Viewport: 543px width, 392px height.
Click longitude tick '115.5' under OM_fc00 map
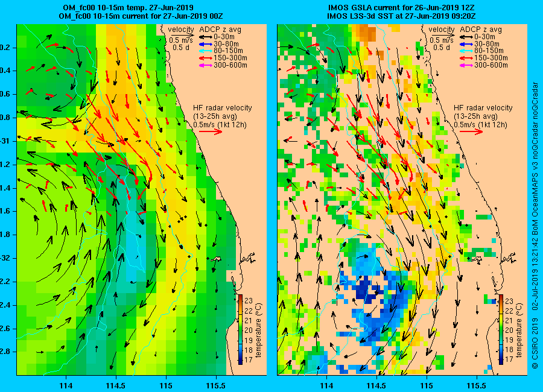tap(216, 386)
